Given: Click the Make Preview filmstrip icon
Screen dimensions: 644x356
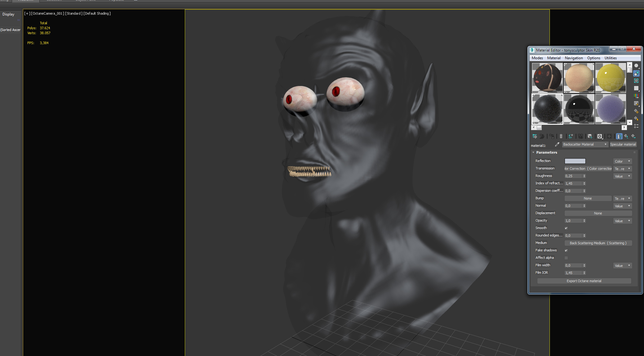Looking at the screenshot, I should click(x=636, y=103).
